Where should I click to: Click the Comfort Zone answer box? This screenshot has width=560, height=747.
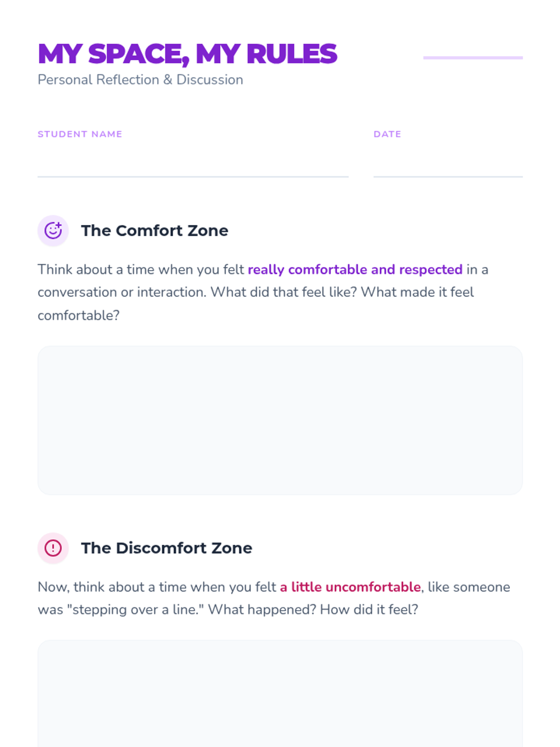280,420
